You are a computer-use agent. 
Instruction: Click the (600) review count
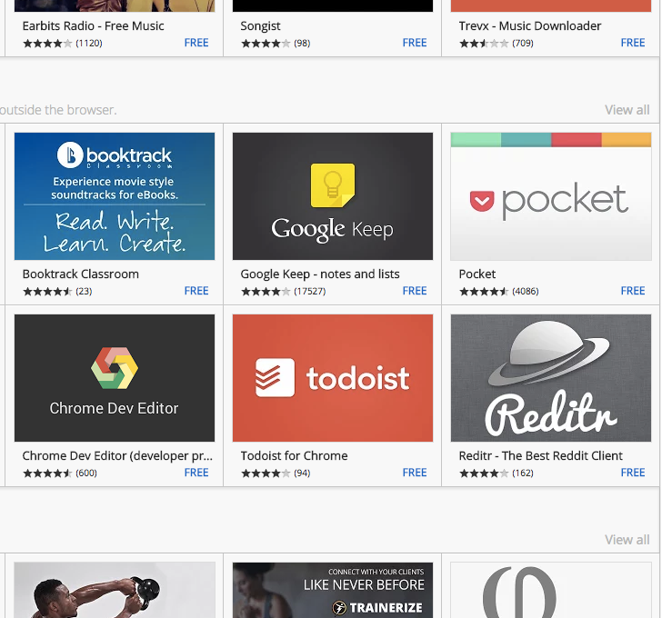[86, 473]
